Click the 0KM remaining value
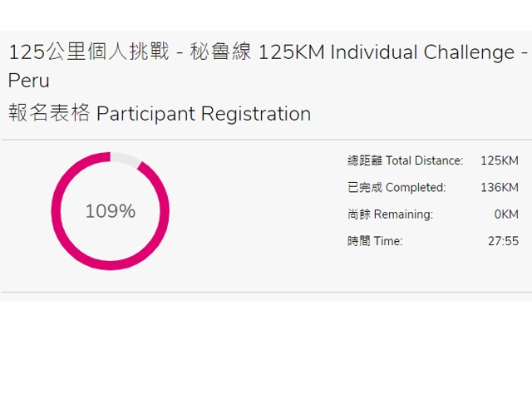 pos(506,214)
